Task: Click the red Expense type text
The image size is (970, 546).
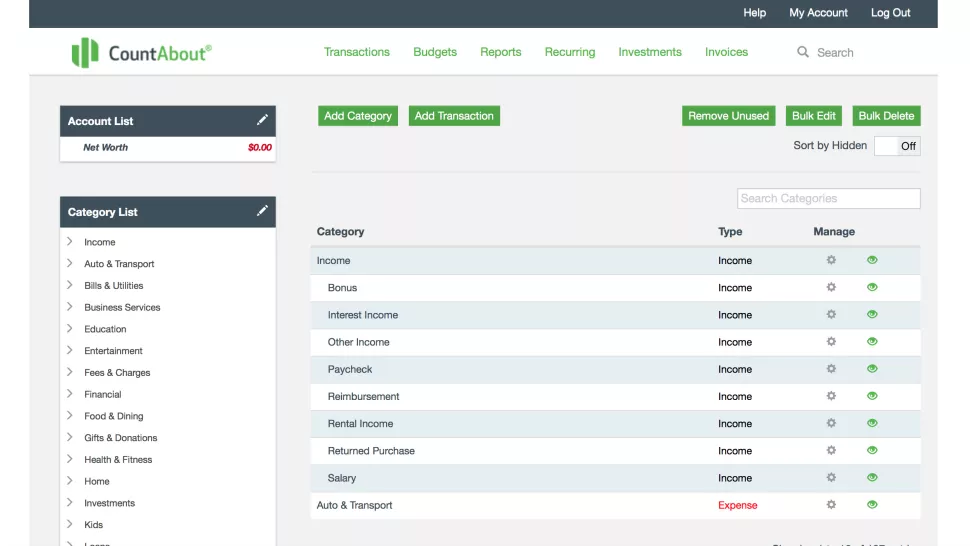Action: coord(737,505)
